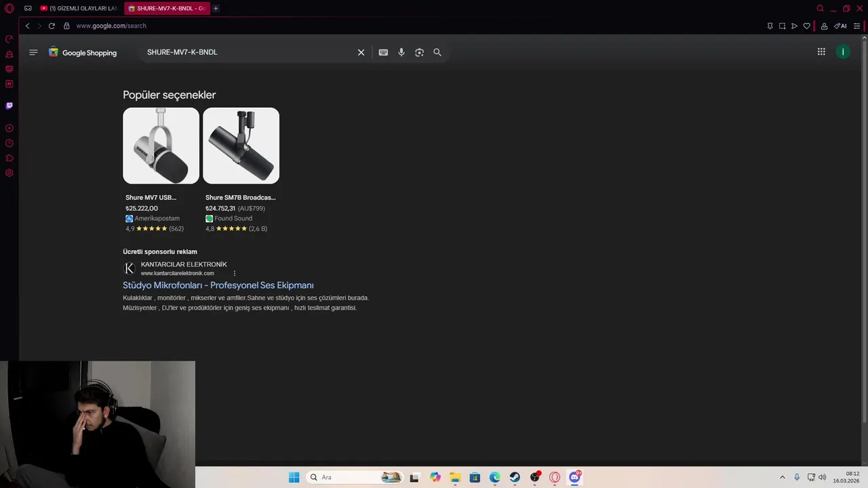The image size is (868, 488).
Task: Open the M-labeled sidebar panel icon
Action: point(9,84)
